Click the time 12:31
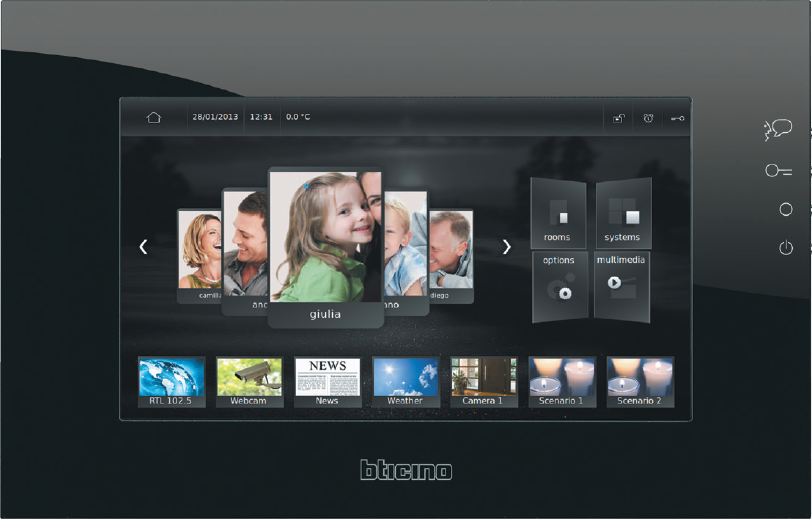This screenshot has width=812, height=519. point(261,117)
